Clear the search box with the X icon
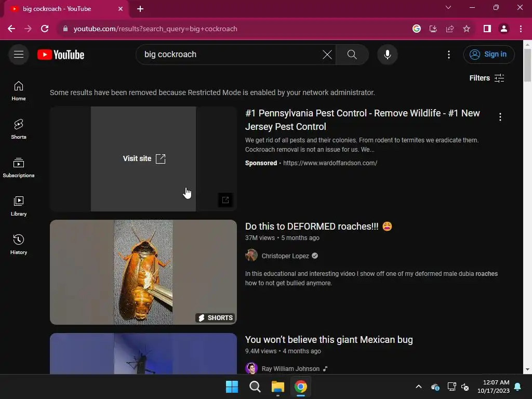Image resolution: width=532 pixels, height=399 pixels. click(327, 54)
